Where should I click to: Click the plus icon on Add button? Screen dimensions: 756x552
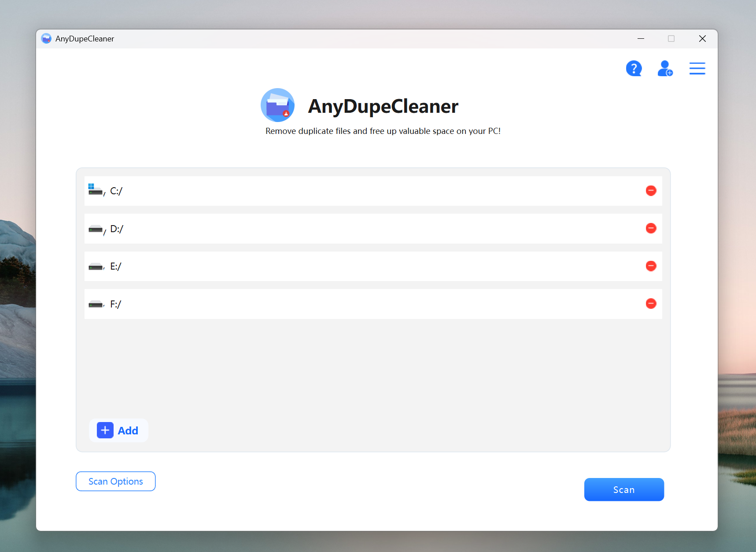104,430
